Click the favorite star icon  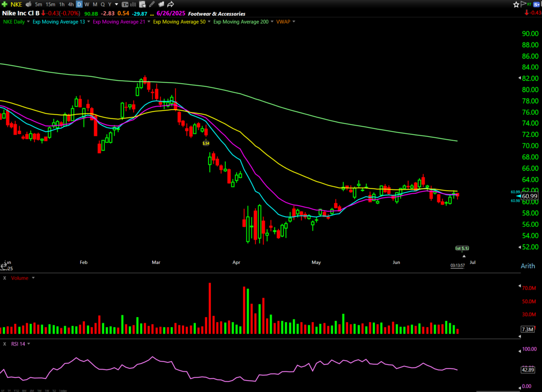pyautogui.click(x=516, y=5)
